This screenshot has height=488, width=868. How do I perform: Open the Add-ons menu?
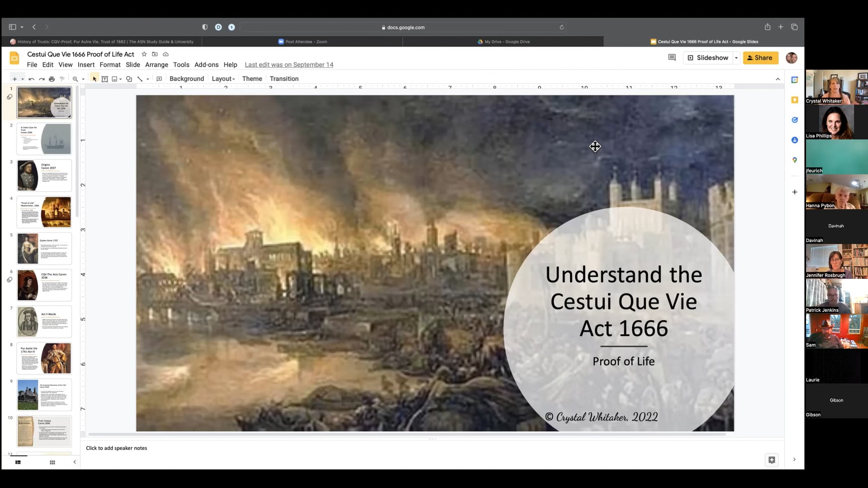click(207, 65)
